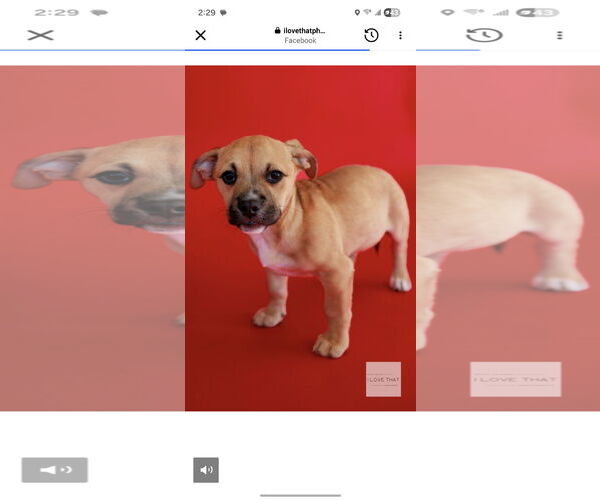Toggle the video sound speaker button
The image size is (600, 500).
(206, 470)
